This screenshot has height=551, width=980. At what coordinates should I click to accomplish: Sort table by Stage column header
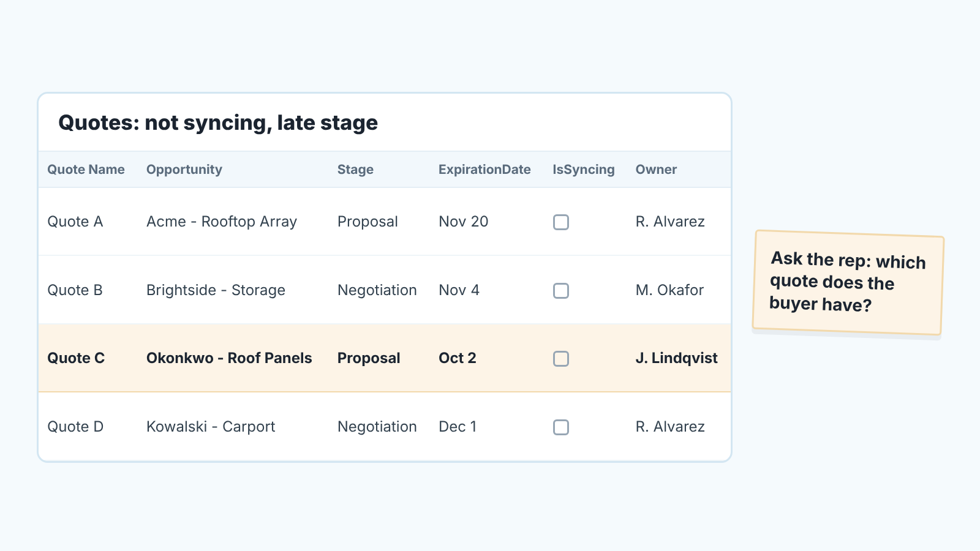[355, 170]
